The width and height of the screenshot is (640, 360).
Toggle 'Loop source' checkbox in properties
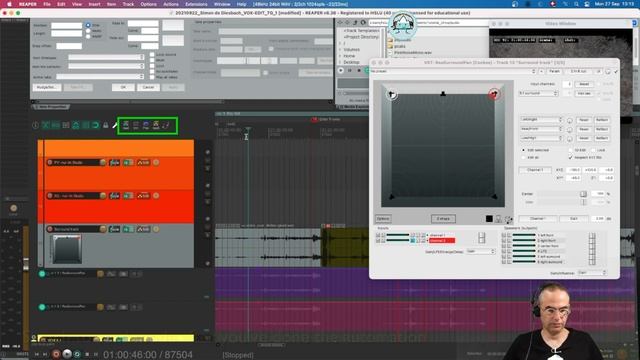(x=152, y=54)
